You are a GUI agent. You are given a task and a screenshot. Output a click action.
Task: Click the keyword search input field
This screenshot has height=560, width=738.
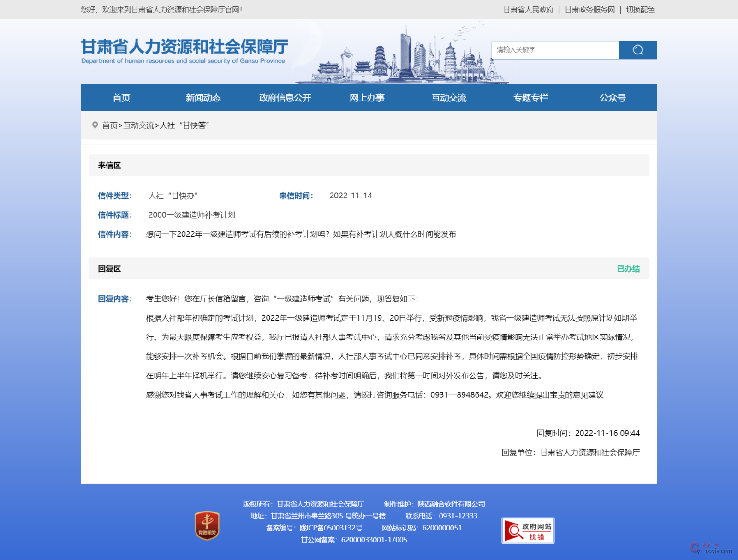[x=553, y=50]
